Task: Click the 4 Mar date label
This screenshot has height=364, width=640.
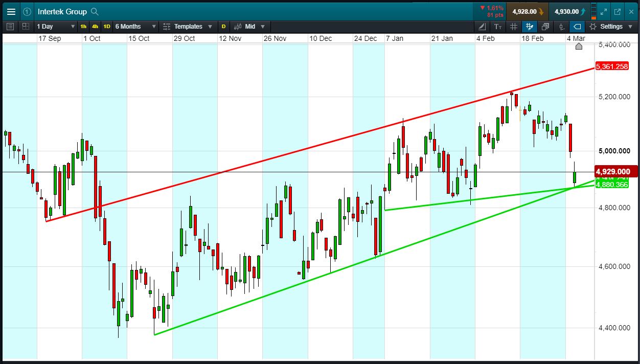Action: click(576, 38)
